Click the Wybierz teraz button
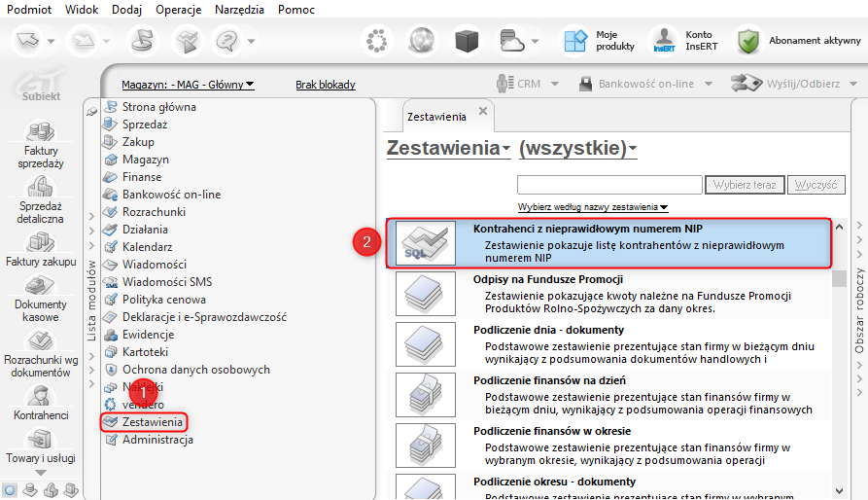This screenshot has width=868, height=500. (x=745, y=185)
